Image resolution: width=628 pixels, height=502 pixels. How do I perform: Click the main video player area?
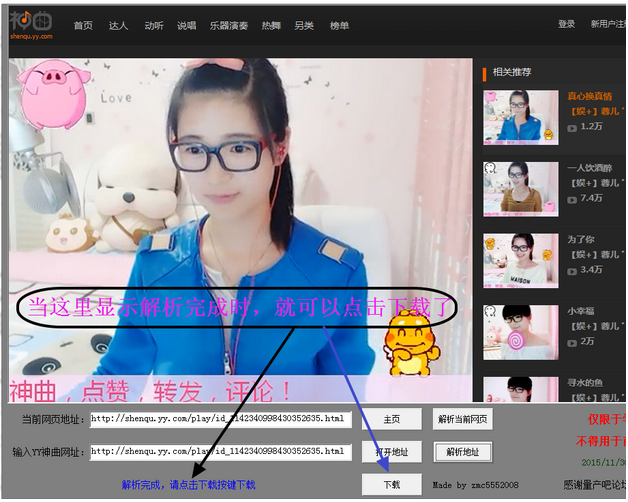[240, 230]
